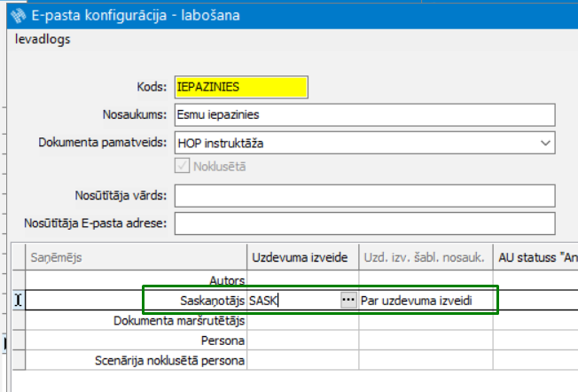Screen dimensions: 578x392
Task: Edit the Nosaukums field 'Esmu iepazinies'
Action: click(365, 114)
